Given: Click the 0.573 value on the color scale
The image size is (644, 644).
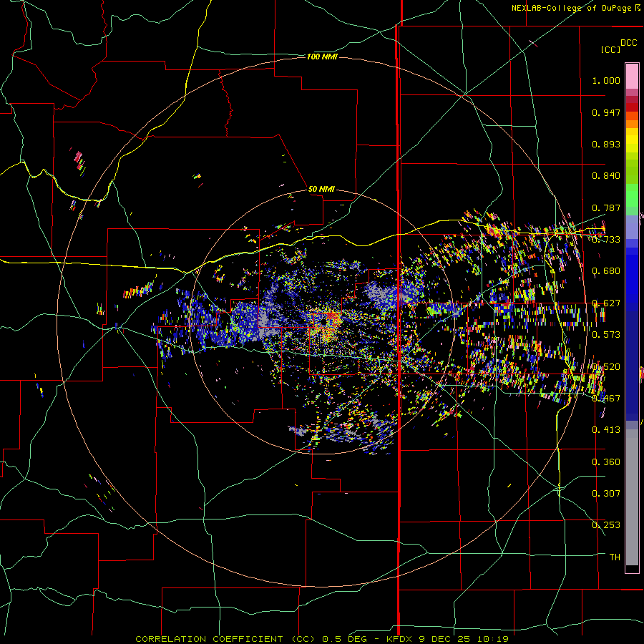Looking at the screenshot, I should coord(606,335).
